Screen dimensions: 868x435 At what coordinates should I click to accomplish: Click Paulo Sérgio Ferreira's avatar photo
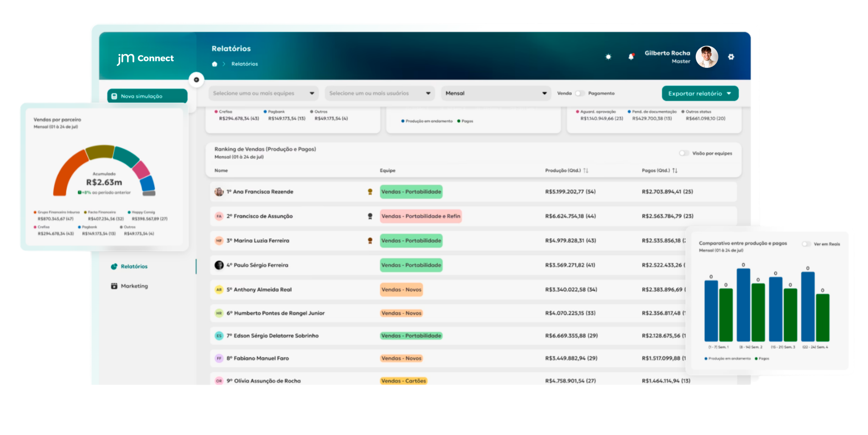[219, 265]
